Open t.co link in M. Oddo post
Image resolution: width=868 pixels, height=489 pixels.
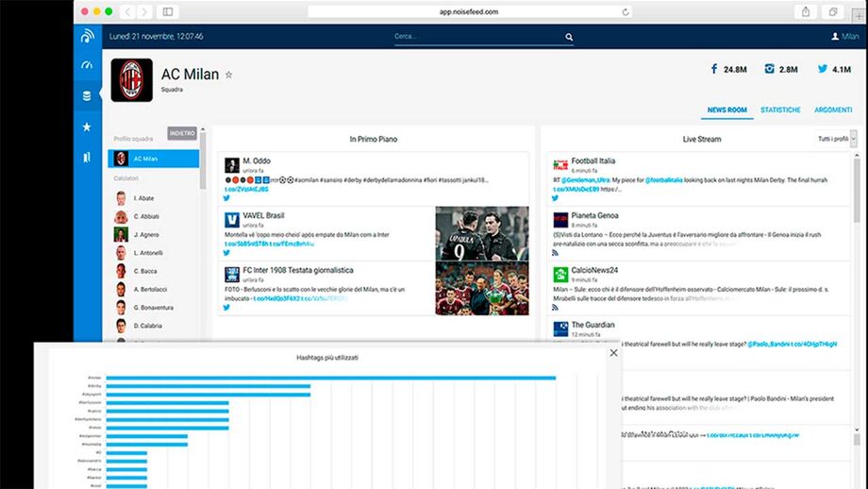coord(246,190)
